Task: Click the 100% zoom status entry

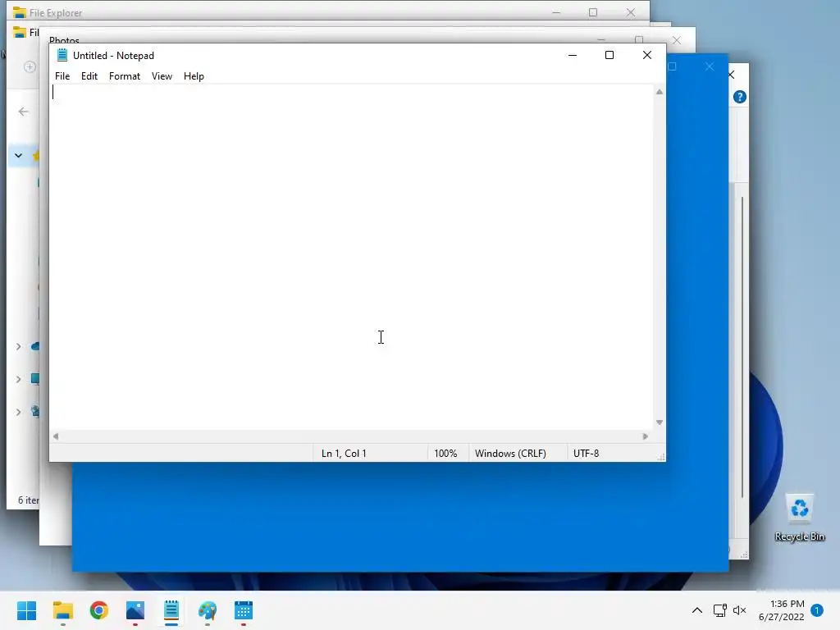Action: tap(447, 453)
